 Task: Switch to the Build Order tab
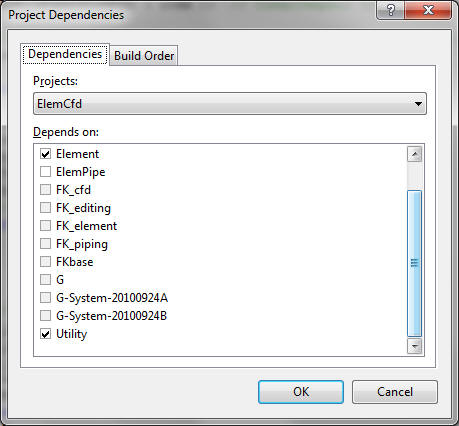144,56
